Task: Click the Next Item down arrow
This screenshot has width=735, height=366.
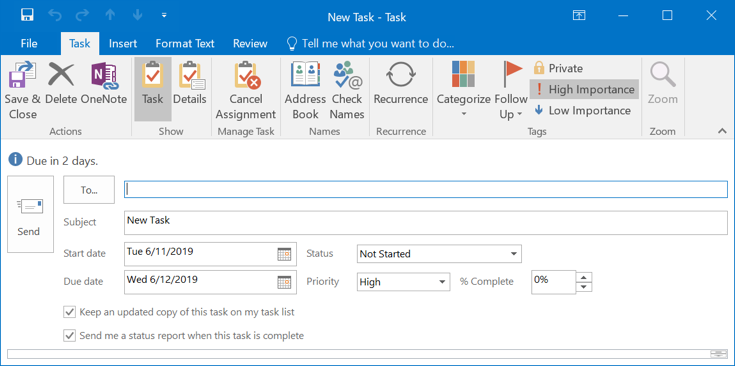Action: point(137,15)
